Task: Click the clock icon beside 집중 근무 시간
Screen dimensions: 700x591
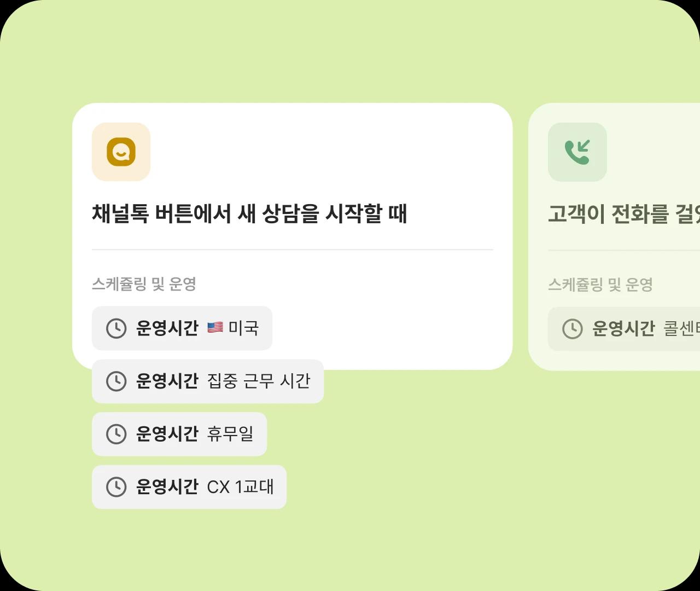Action: pos(116,381)
